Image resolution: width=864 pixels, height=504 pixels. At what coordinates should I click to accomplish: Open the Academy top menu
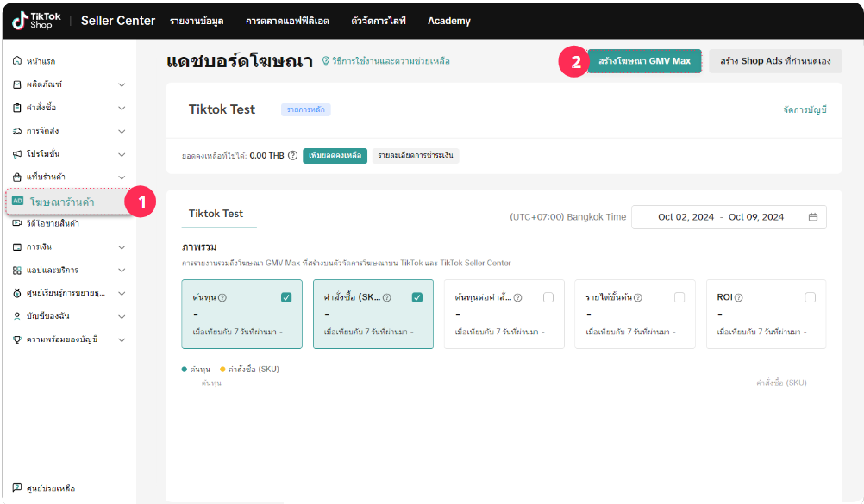point(448,21)
